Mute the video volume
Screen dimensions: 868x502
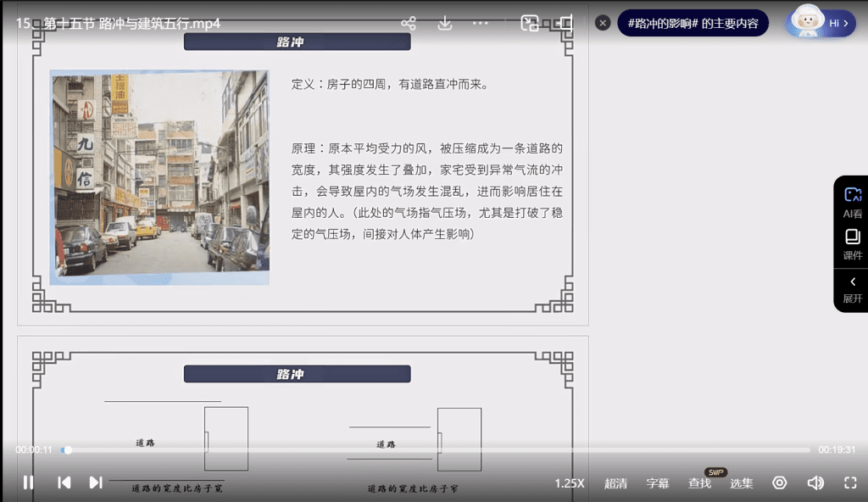tap(815, 482)
